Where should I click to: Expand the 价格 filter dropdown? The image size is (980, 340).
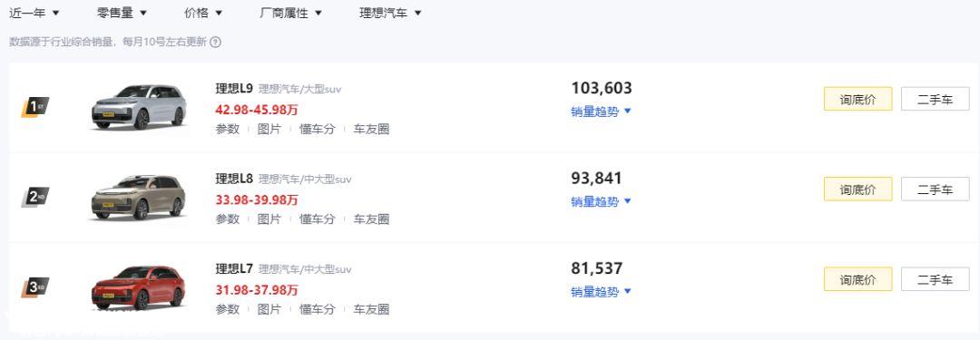coord(203,13)
